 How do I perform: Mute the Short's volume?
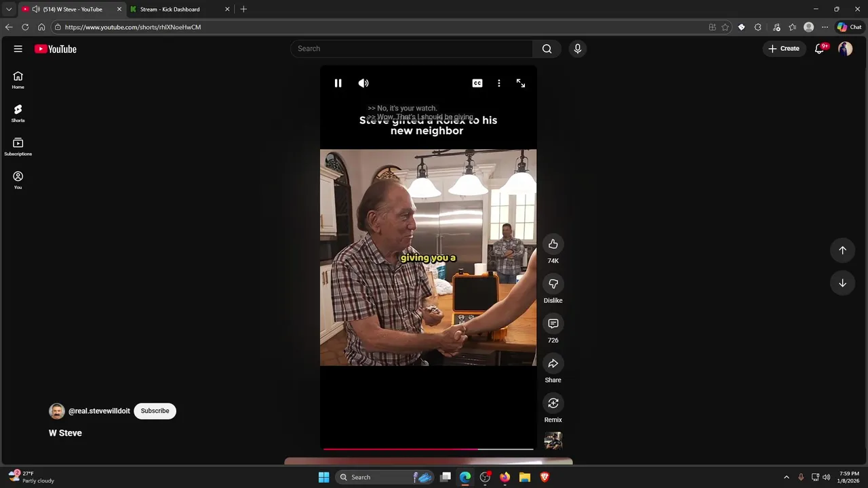(x=363, y=83)
